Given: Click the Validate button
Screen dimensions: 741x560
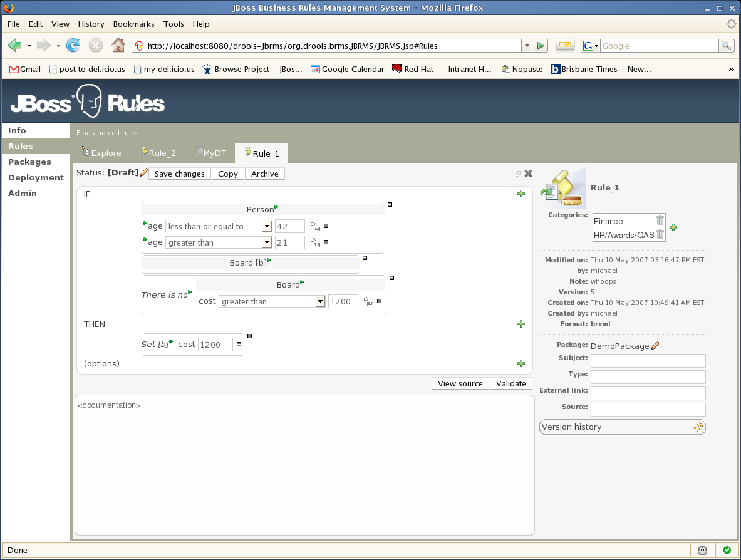Looking at the screenshot, I should tap(511, 383).
